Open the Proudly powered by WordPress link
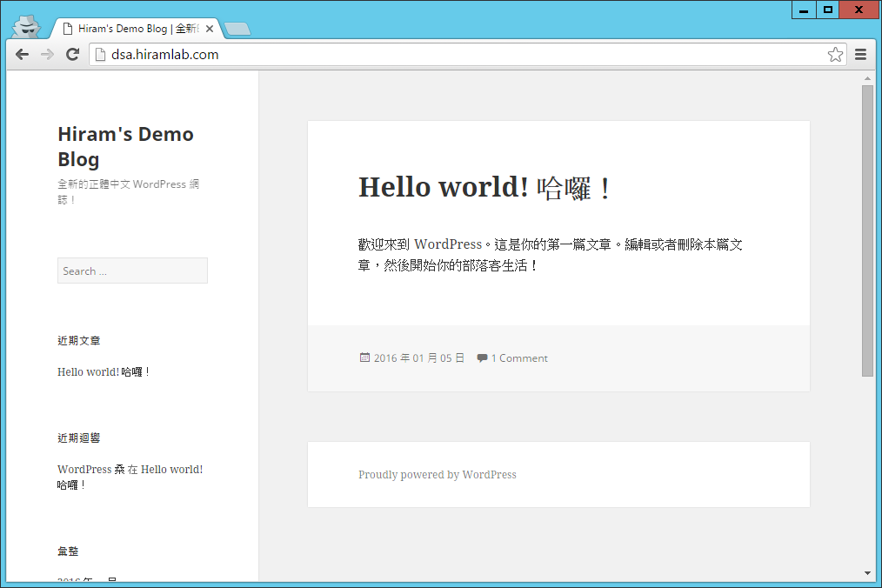Screen dimensions: 882x588 [x=437, y=474]
